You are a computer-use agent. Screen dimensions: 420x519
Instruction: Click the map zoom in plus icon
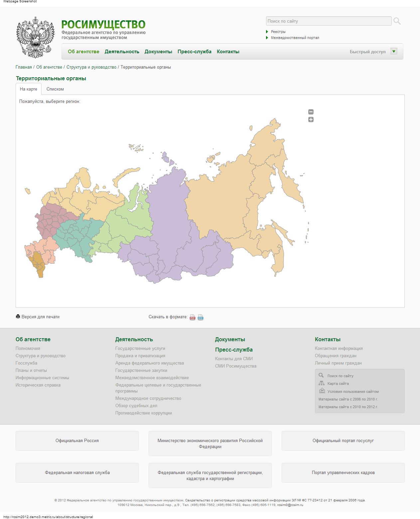pyautogui.click(x=311, y=120)
